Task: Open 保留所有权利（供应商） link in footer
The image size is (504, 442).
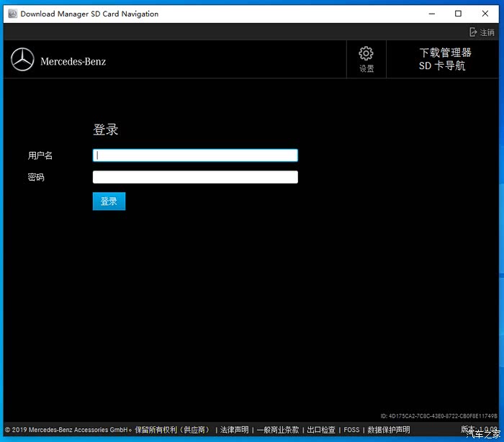Action: (173, 430)
